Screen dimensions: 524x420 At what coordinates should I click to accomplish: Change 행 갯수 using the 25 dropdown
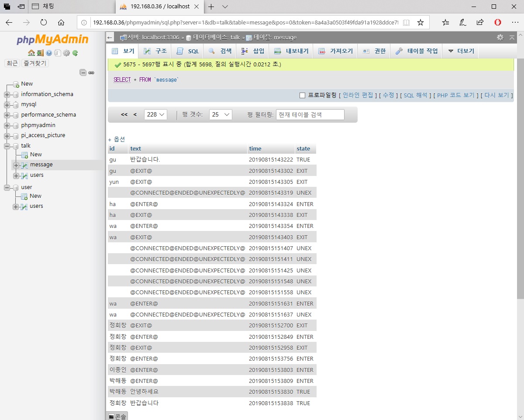(221, 114)
